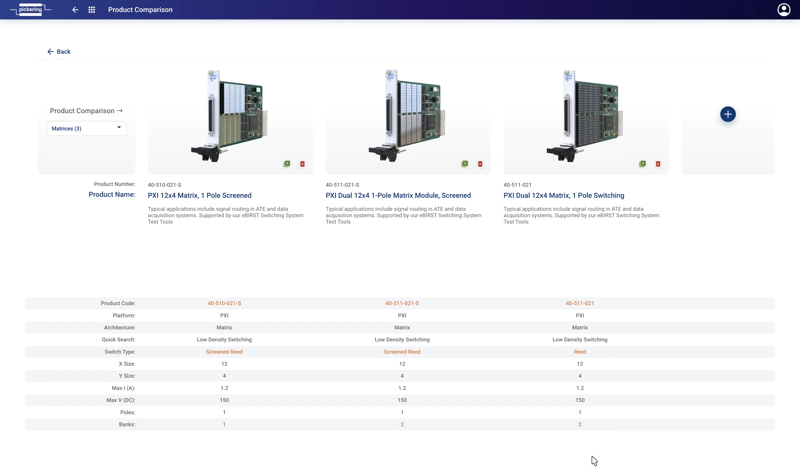Viewport: 800px width, 467px height.
Task: Click the Platform row label
Action: 124,315
